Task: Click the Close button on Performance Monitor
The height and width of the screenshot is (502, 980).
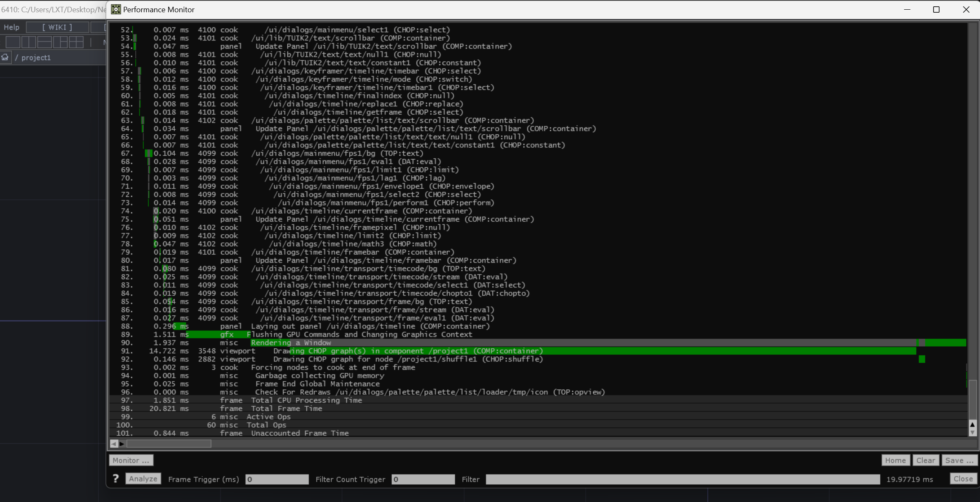Action: click(964, 479)
